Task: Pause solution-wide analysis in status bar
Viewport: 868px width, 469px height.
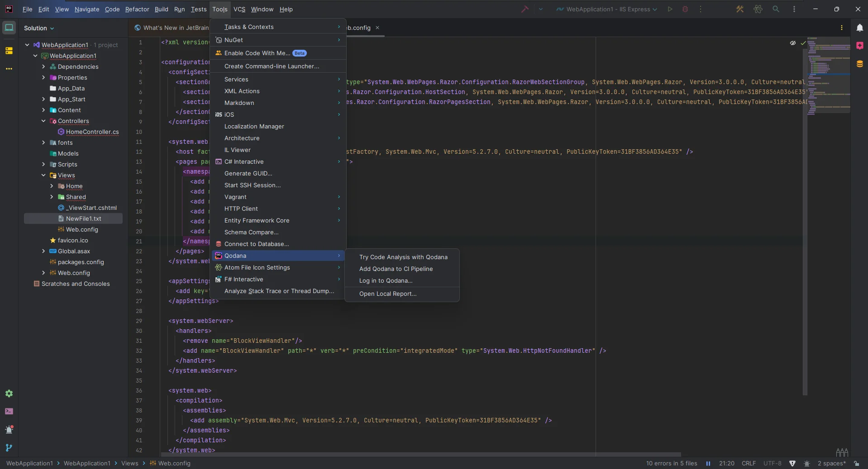Action: pyautogui.click(x=708, y=463)
